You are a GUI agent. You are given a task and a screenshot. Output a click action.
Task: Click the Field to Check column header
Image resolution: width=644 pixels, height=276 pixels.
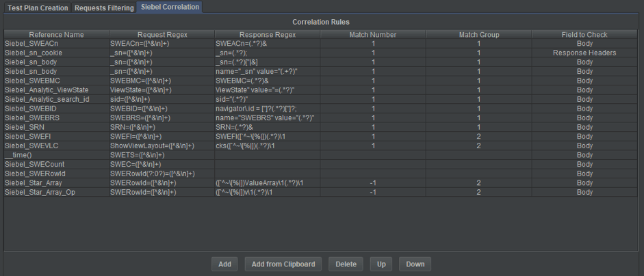pos(584,34)
